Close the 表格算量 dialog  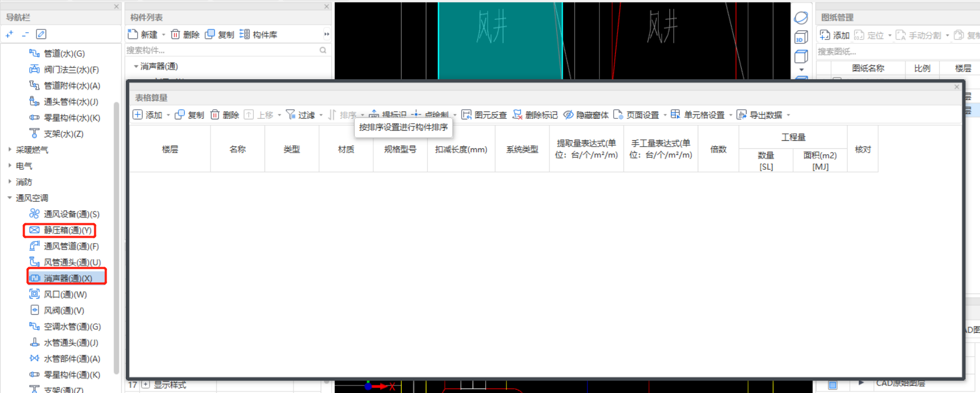pyautogui.click(x=956, y=87)
